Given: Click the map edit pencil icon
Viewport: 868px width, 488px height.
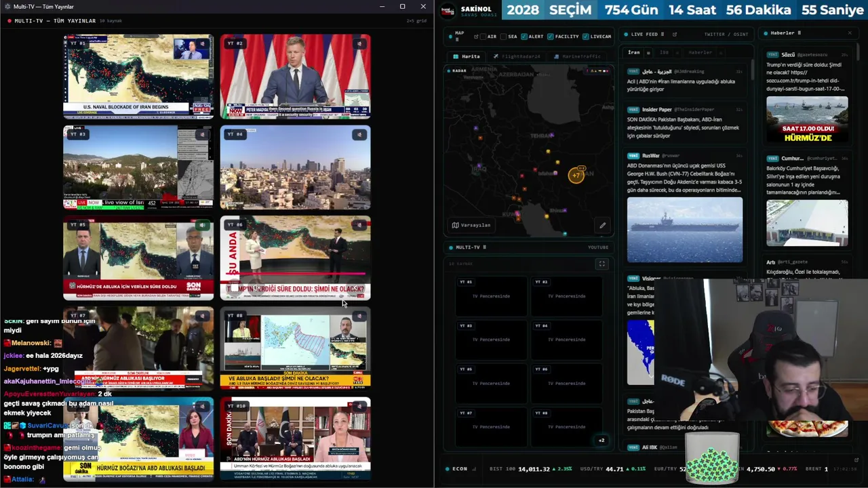Looking at the screenshot, I should point(601,225).
